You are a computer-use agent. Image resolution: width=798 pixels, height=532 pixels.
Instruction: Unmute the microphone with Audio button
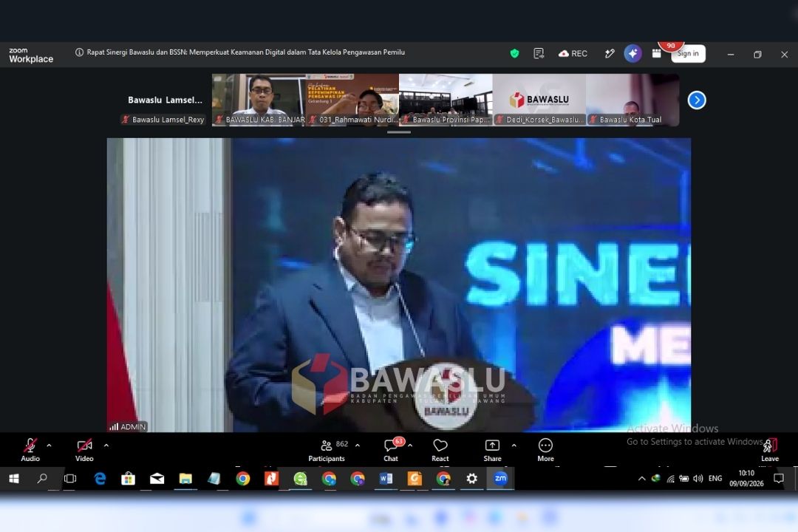[x=30, y=450]
